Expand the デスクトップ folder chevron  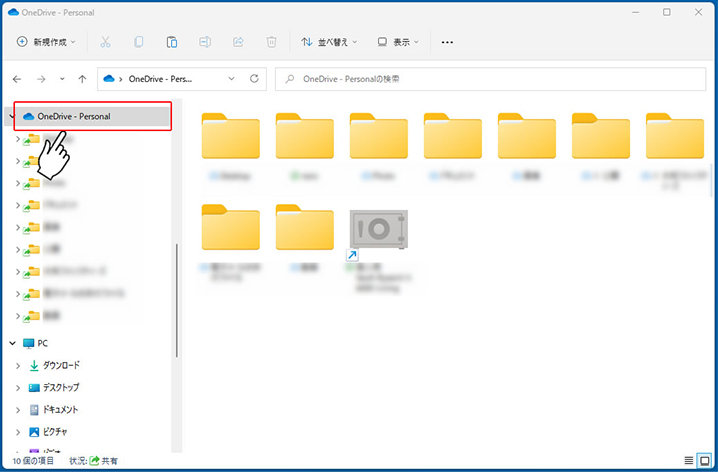tap(18, 387)
